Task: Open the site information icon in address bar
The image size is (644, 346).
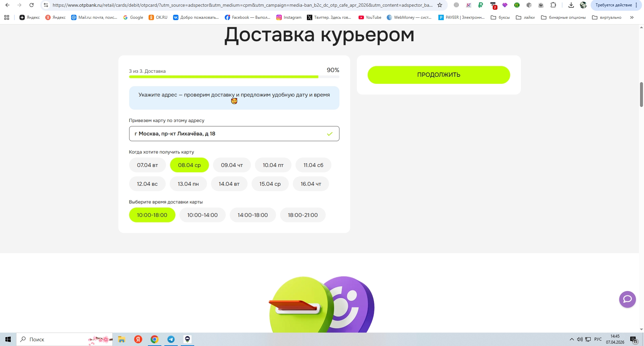Action: pos(46,5)
